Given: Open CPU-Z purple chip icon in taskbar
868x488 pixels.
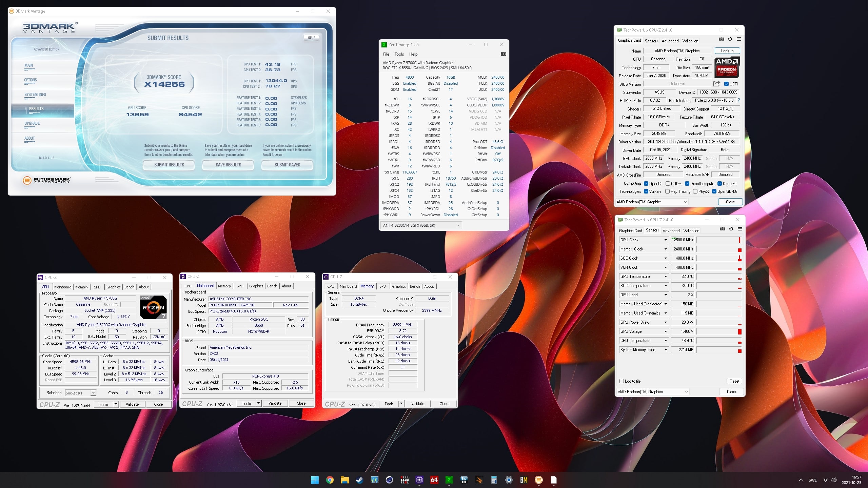Looking at the screenshot, I should [x=419, y=480].
